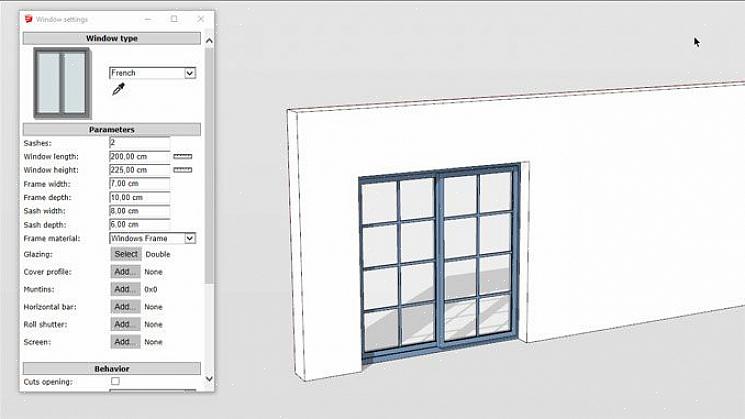Click the Behavior section header
Image resolution: width=745 pixels, height=419 pixels.
click(x=111, y=369)
